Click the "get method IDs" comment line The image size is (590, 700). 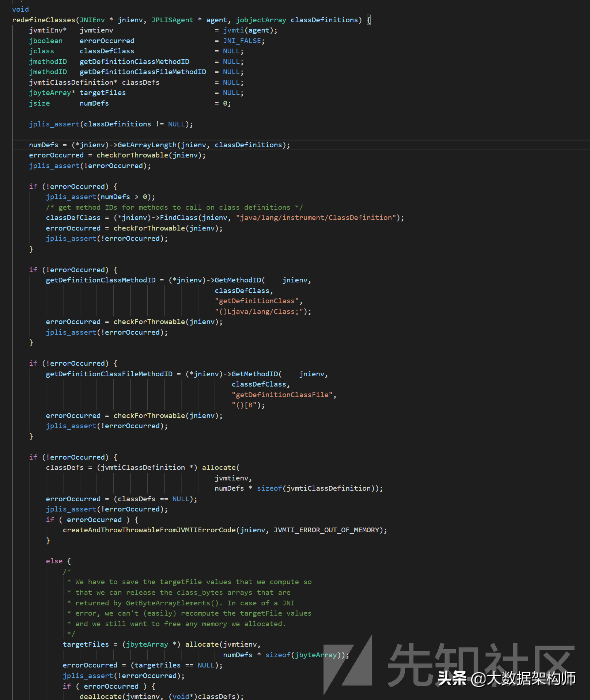(174, 208)
